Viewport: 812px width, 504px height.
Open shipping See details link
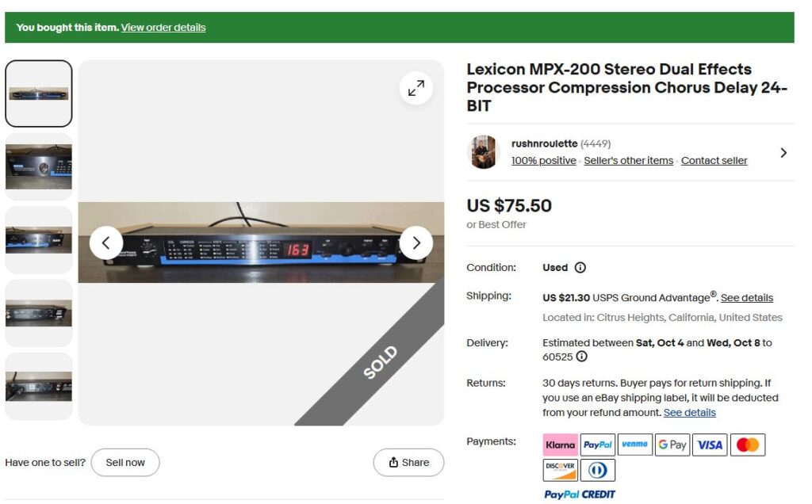[x=747, y=297]
